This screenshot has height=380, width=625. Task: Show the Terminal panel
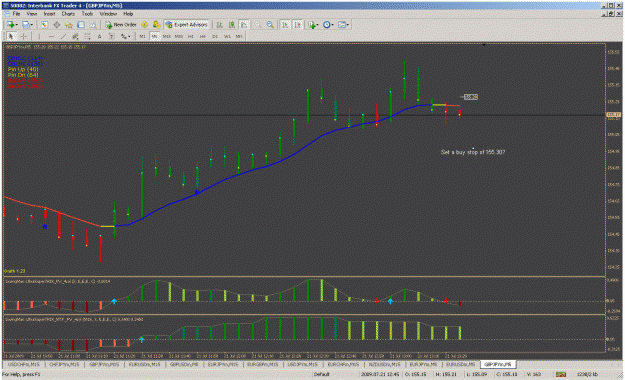(x=81, y=25)
